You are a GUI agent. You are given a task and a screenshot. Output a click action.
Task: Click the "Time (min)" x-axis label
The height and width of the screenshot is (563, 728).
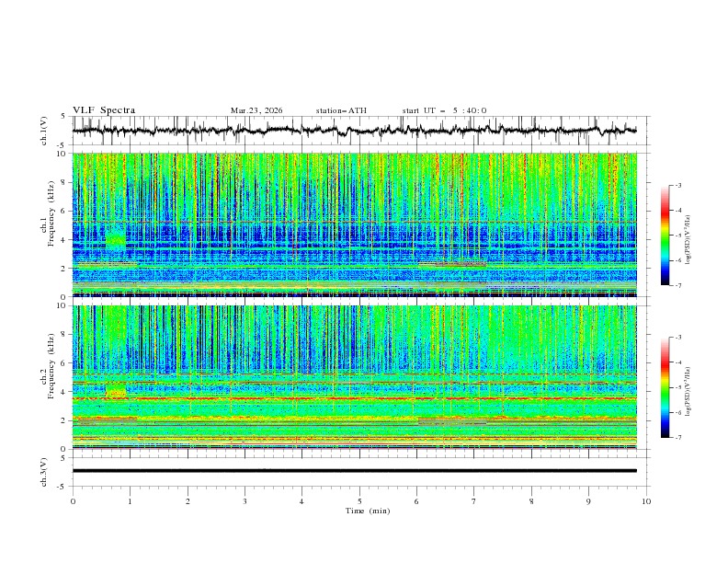(x=368, y=511)
